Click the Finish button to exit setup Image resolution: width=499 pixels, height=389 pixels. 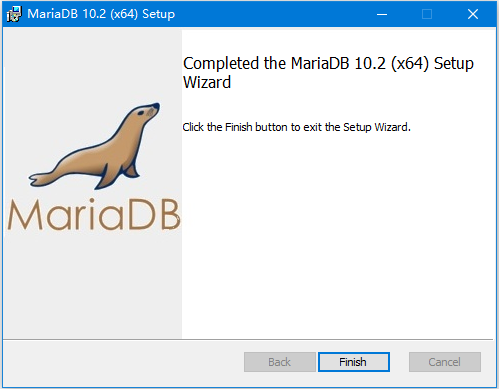point(354,362)
